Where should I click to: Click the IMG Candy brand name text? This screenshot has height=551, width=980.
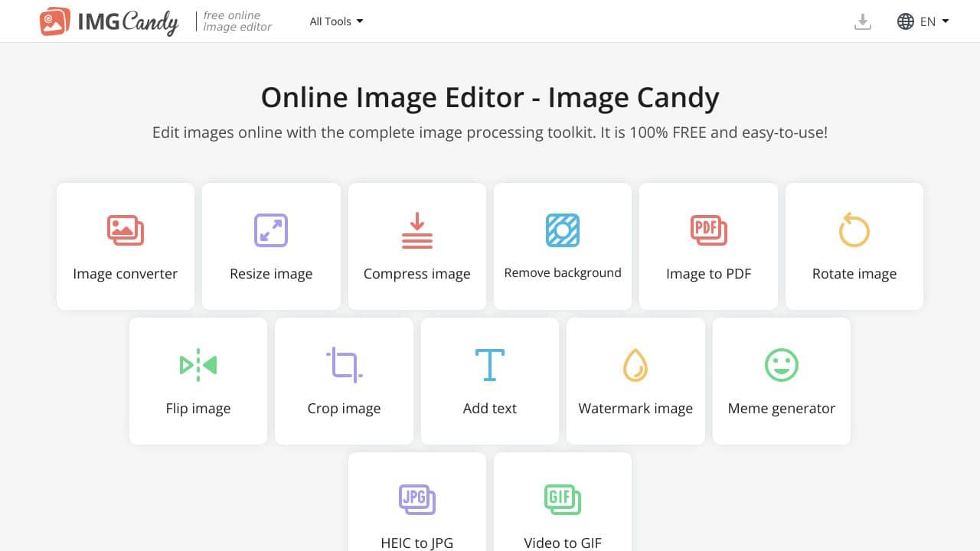[x=128, y=22]
